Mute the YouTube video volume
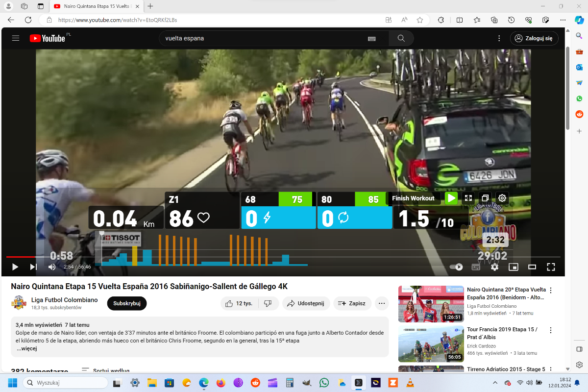Image resolution: width=588 pixels, height=392 pixels. click(52, 267)
